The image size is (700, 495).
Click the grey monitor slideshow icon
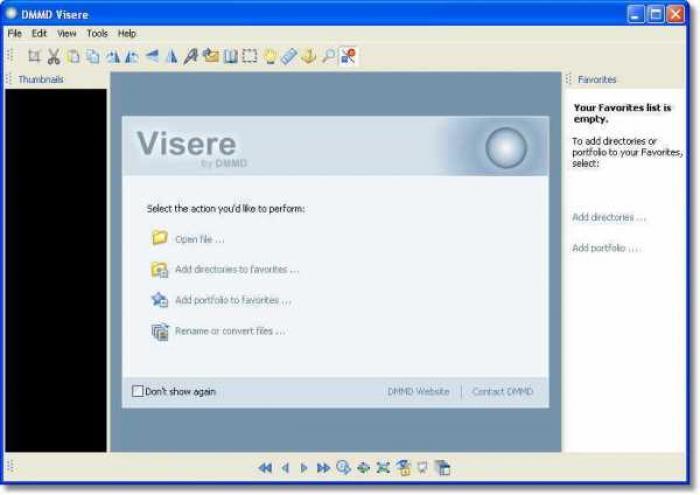click(422, 468)
